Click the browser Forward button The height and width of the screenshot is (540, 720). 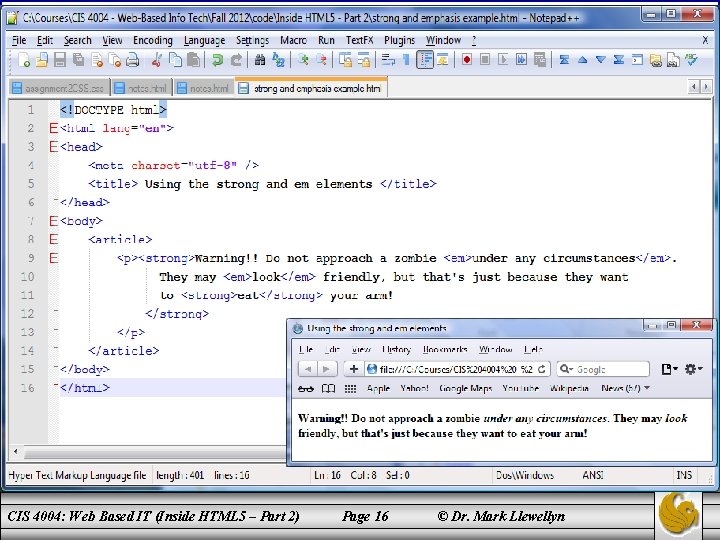[x=327, y=369]
